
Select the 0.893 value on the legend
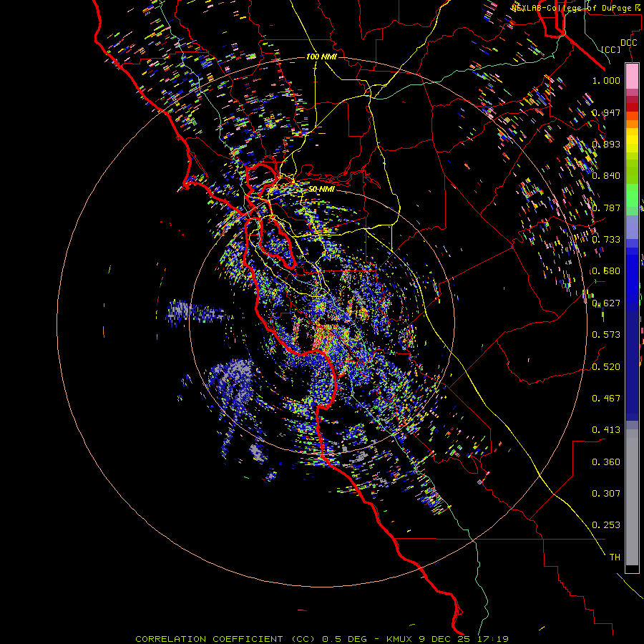point(606,144)
